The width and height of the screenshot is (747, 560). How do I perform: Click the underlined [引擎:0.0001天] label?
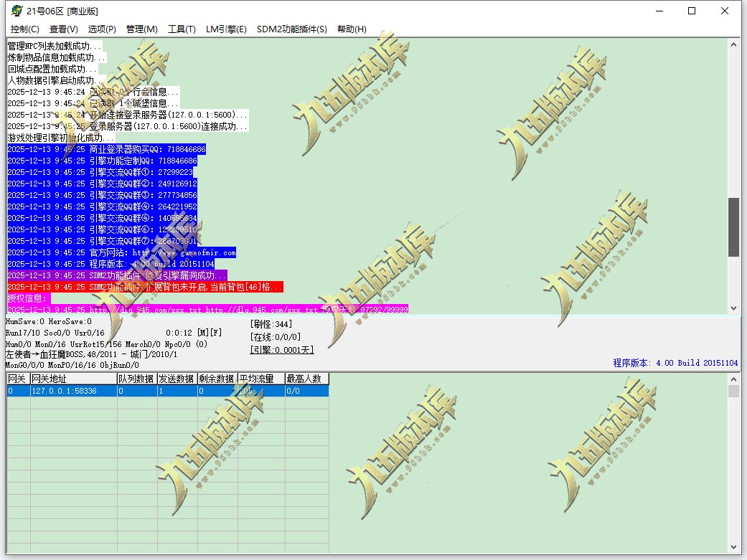coord(282,350)
